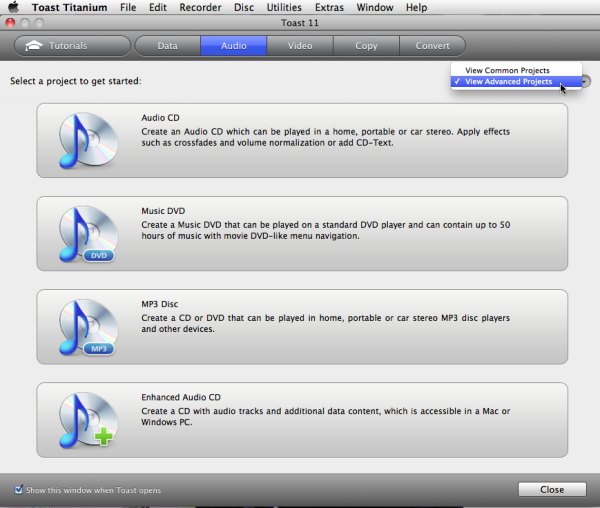This screenshot has width=600, height=508.
Task: Open the Toast Titanium menu
Action: [x=70, y=7]
